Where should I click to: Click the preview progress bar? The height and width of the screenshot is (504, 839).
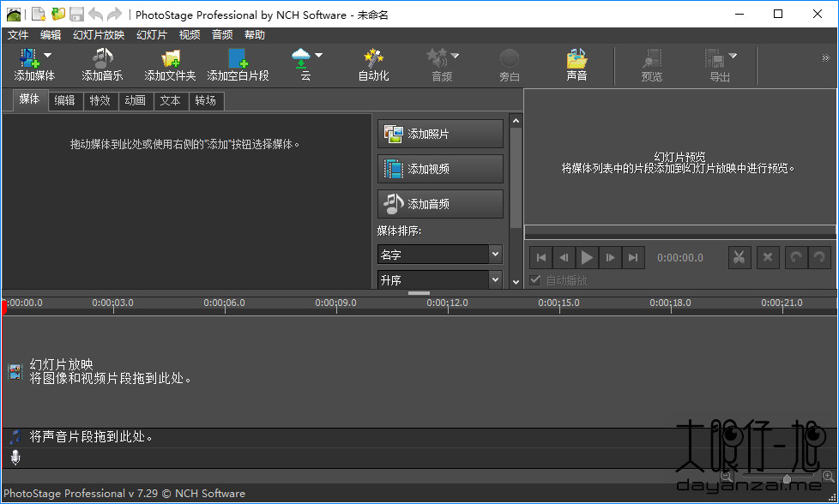tap(680, 232)
